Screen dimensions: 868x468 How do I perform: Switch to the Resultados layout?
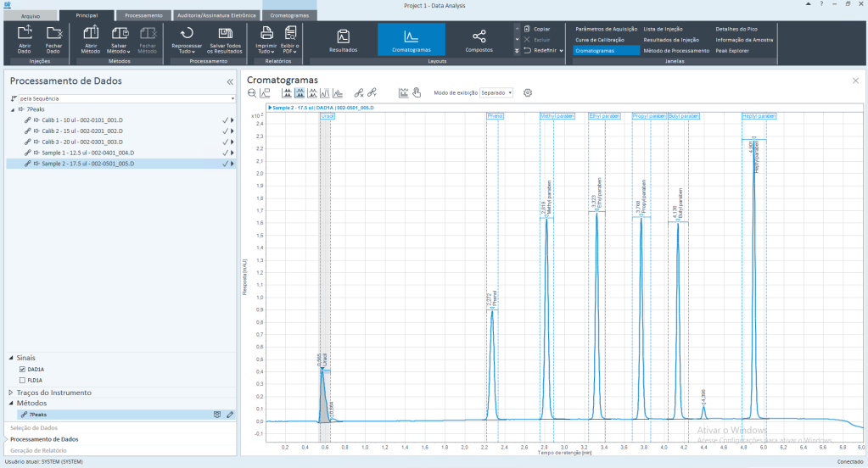pyautogui.click(x=344, y=39)
